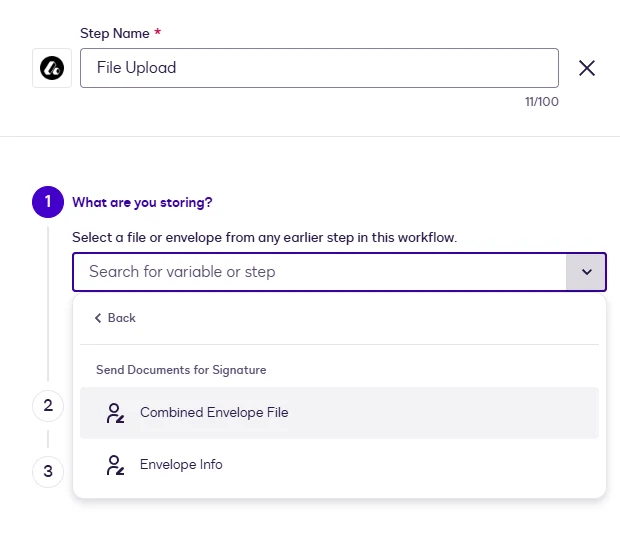
Task: Edit the Step Name field
Action: 319,68
